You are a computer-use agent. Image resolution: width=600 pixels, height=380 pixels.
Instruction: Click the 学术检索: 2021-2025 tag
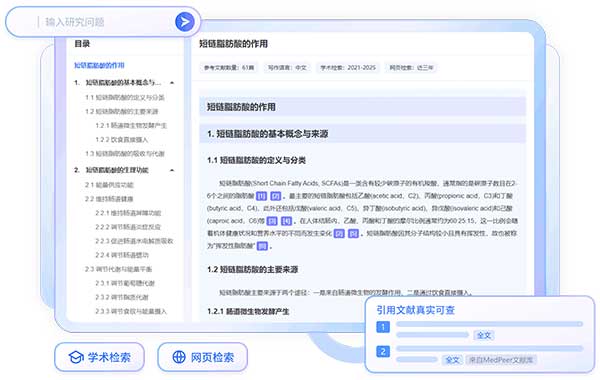click(348, 68)
